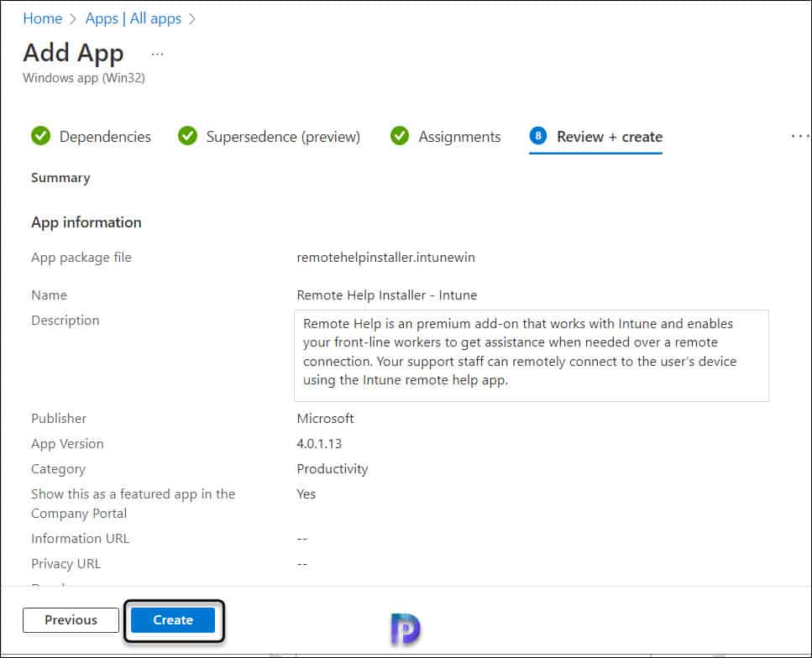The image size is (812, 658).
Task: Open the ellipsis menu beside Add App title
Action: pos(156,53)
